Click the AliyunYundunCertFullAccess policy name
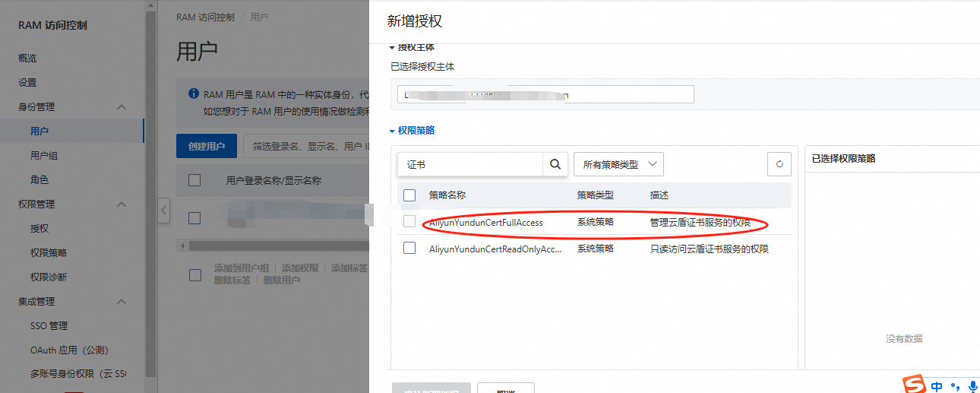The width and height of the screenshot is (980, 393). 486,223
